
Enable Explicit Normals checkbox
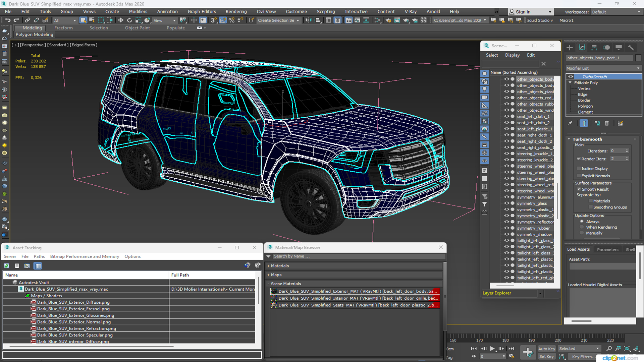click(579, 176)
